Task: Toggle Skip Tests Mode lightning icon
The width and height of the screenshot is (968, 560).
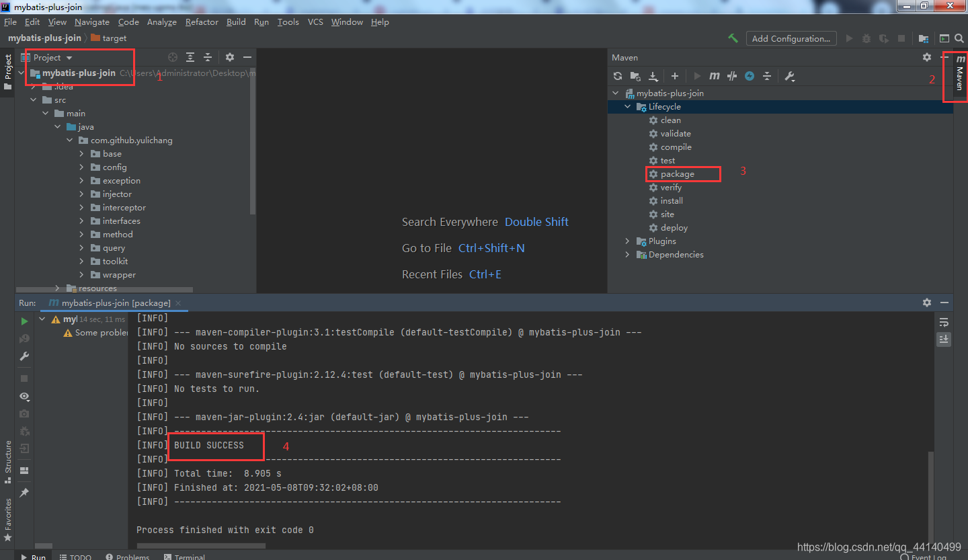Action: [x=750, y=76]
